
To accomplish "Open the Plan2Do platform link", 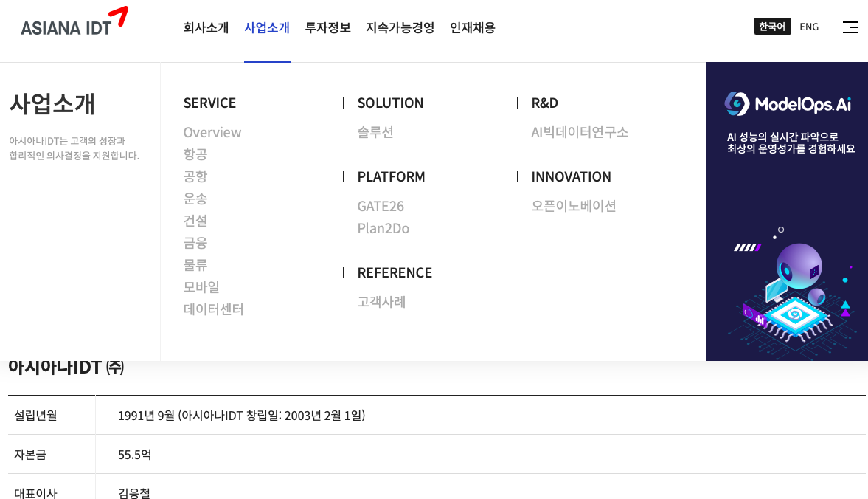I will (x=383, y=228).
